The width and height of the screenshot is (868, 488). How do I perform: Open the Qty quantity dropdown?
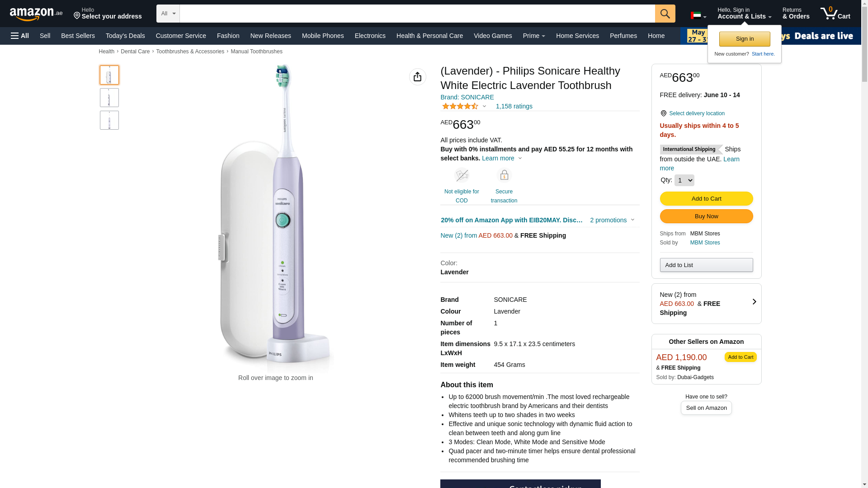[684, 180]
